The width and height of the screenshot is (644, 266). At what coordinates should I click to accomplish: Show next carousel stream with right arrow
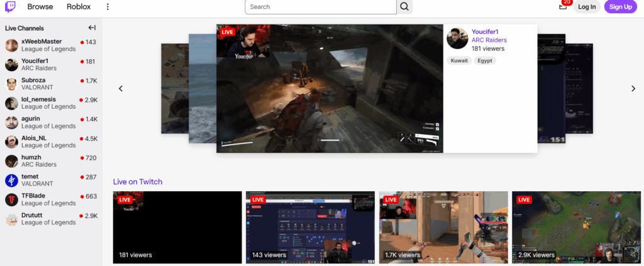633,89
